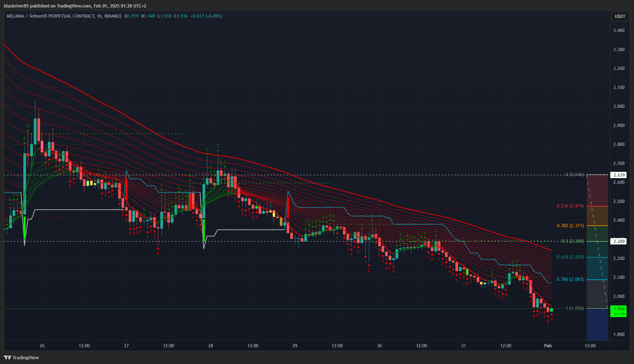Select the 0.618 (2.205) Fibonacci level label
The width and height of the screenshot is (634, 364).
pos(570,257)
